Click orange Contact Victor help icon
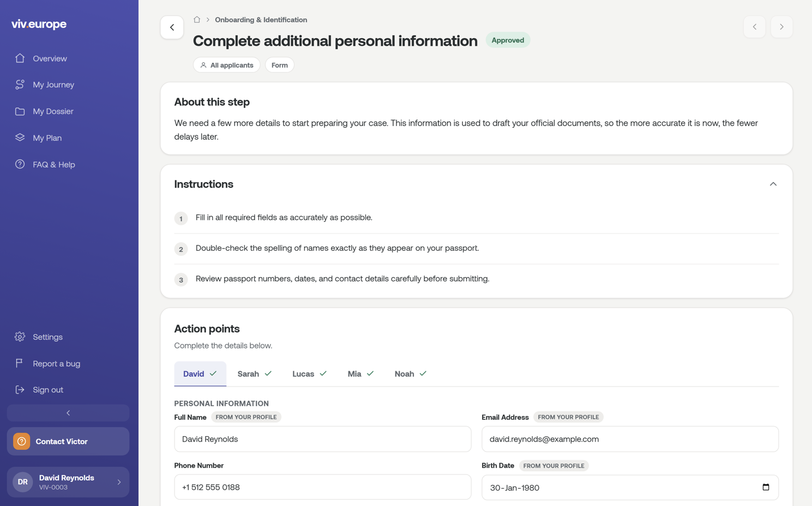 click(22, 441)
